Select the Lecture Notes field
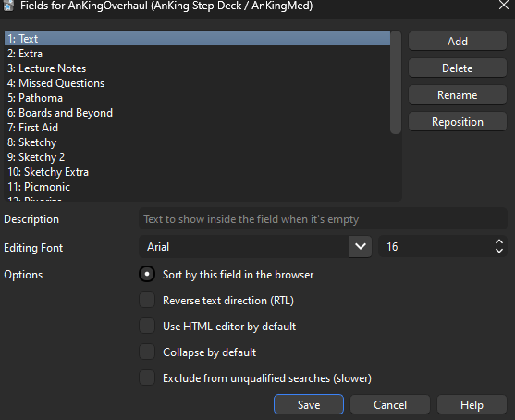Image resolution: width=515 pixels, height=420 pixels. (197, 68)
